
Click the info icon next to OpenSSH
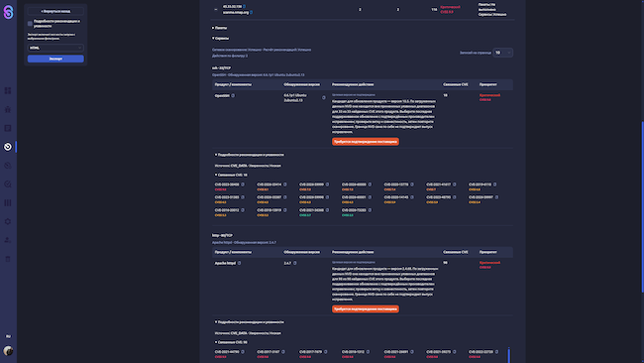233,96
